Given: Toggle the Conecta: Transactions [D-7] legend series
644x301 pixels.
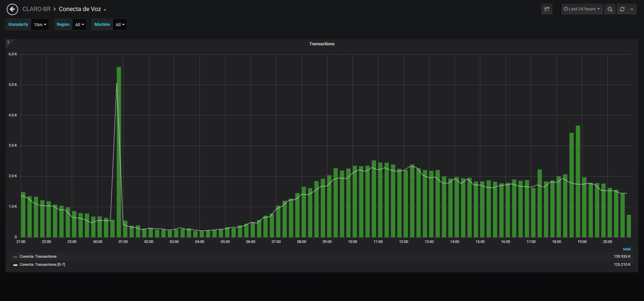Looking at the screenshot, I should tap(42, 265).
